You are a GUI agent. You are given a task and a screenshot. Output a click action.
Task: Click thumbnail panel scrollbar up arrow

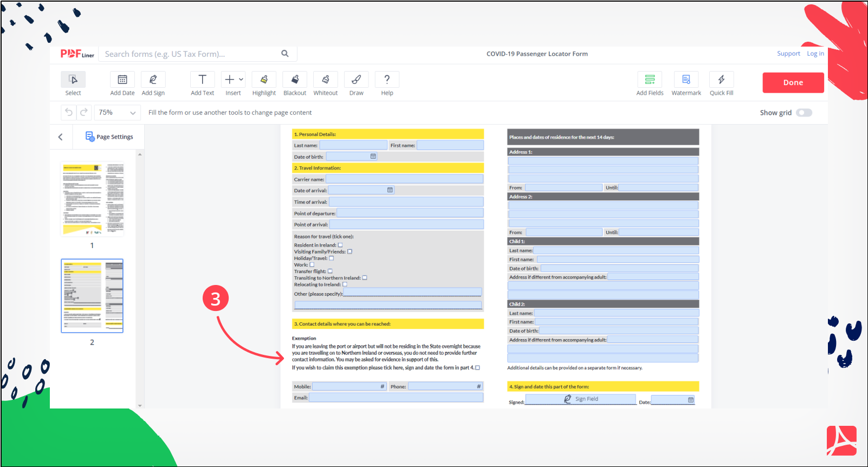(x=140, y=154)
